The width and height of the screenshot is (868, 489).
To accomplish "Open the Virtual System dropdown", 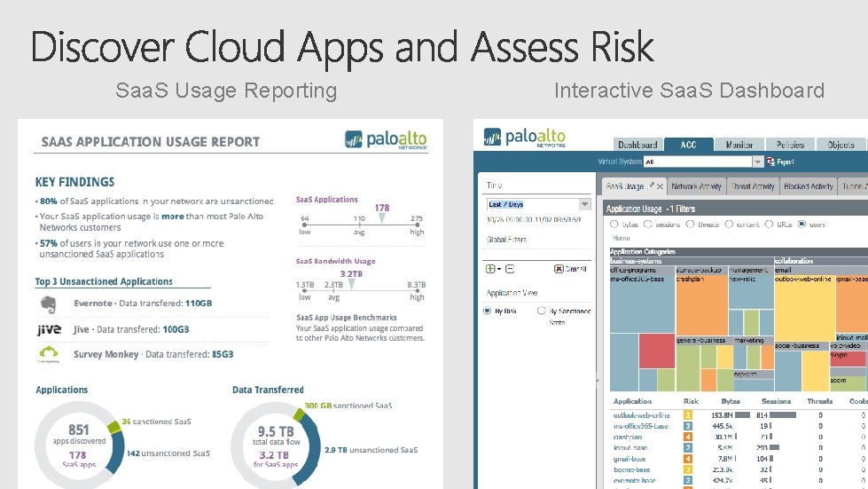I will [x=757, y=162].
